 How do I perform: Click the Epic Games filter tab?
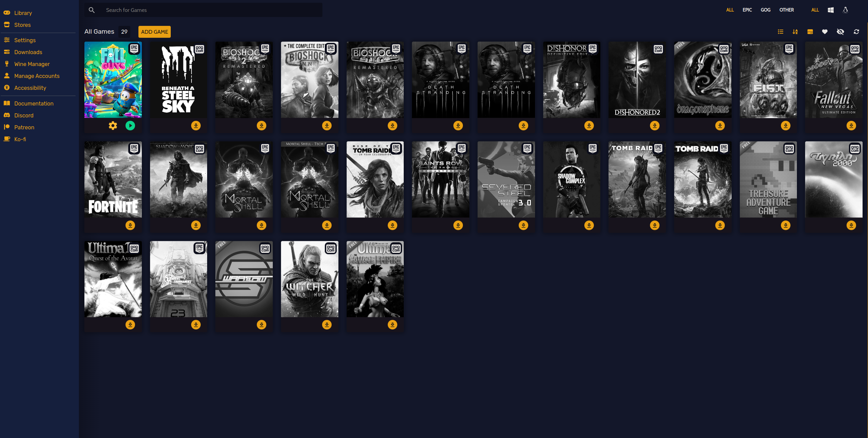747,10
